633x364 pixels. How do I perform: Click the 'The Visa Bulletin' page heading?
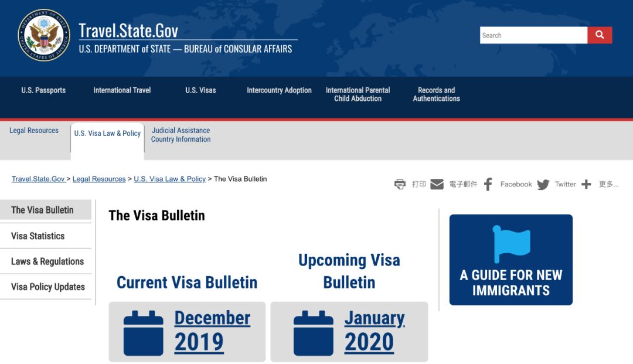156,216
